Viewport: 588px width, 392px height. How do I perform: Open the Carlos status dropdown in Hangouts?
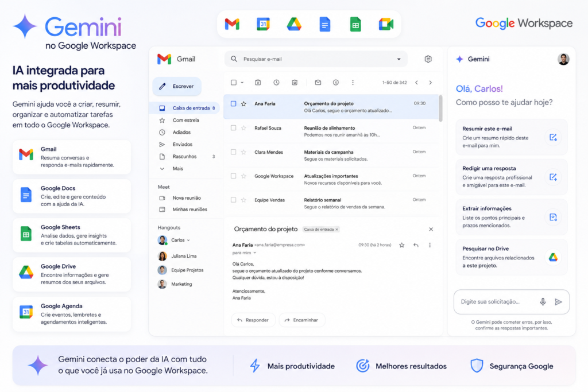pyautogui.click(x=188, y=240)
